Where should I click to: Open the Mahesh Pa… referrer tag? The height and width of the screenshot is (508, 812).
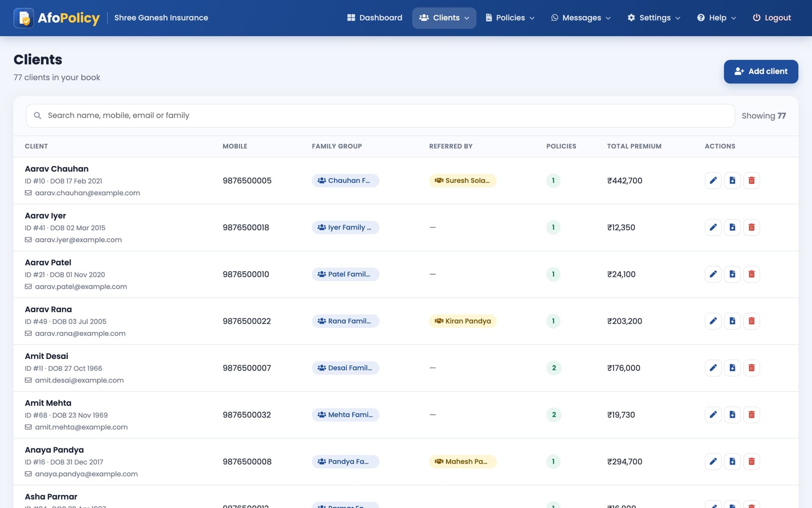click(x=463, y=461)
